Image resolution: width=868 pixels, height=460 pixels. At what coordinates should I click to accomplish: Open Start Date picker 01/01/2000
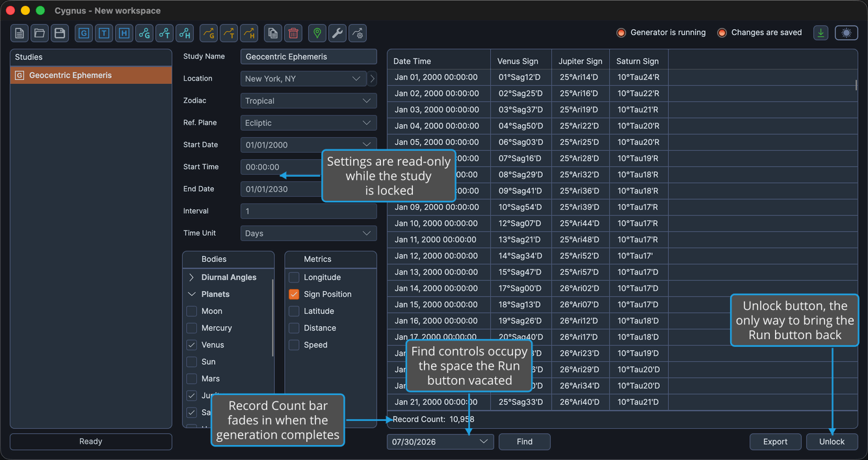[x=309, y=145]
